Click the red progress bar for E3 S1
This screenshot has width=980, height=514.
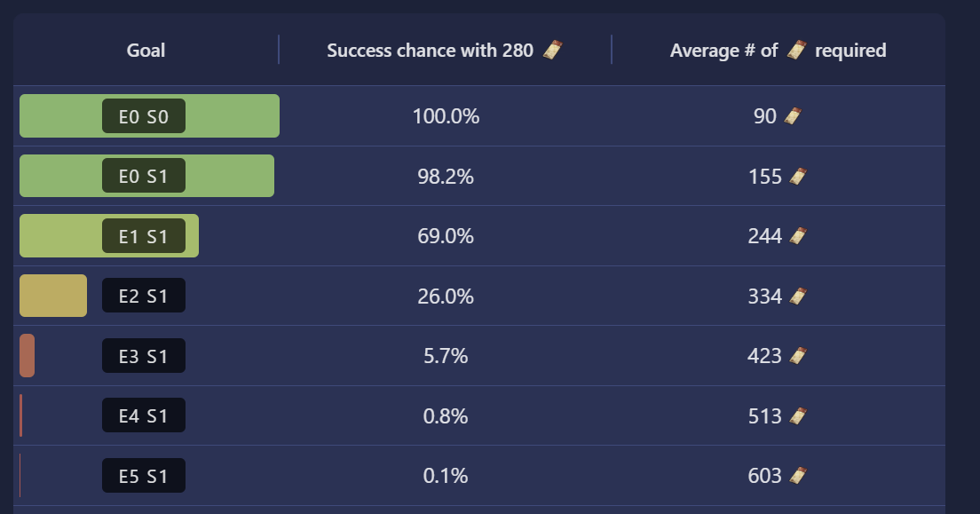[x=27, y=356]
